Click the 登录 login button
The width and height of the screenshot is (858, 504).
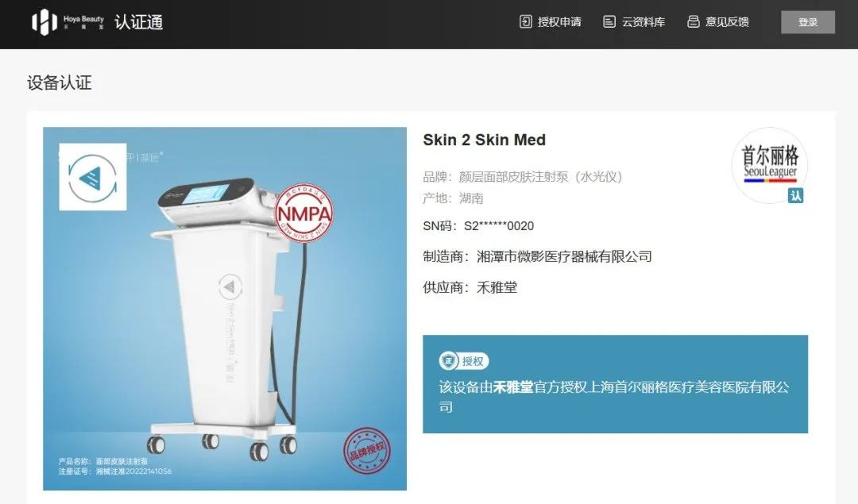808,22
